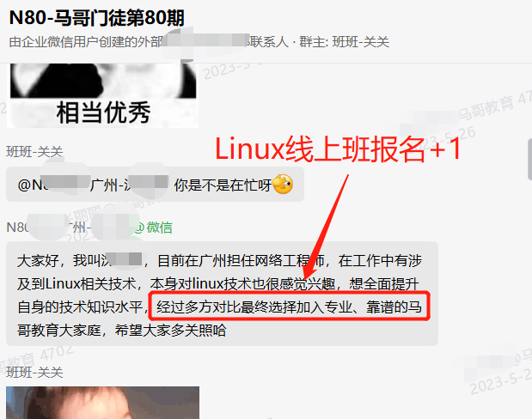Click the blurred sender name beginning N80
The image size is (532, 419).
pyautogui.click(x=70, y=228)
